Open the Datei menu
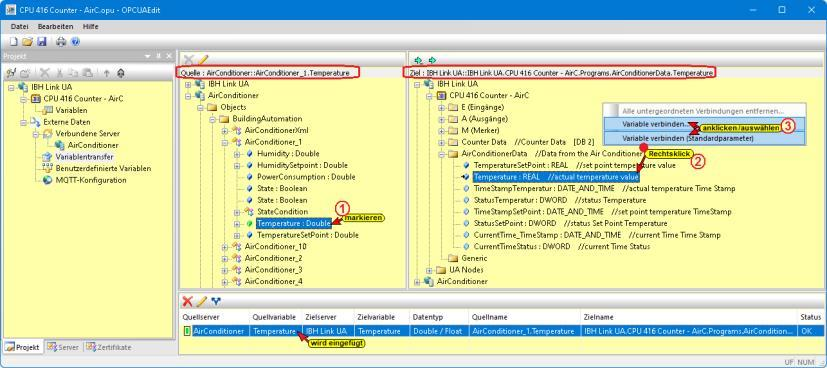 pos(20,26)
